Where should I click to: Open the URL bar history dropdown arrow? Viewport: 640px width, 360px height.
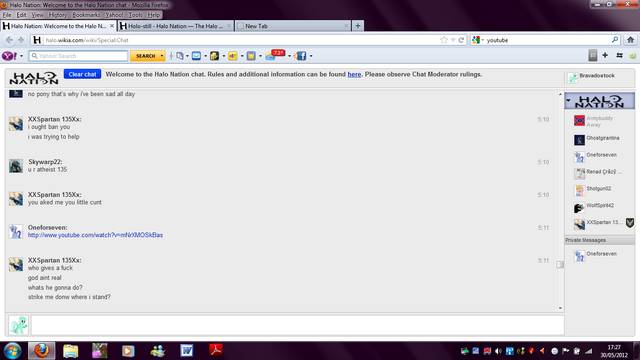click(453, 40)
